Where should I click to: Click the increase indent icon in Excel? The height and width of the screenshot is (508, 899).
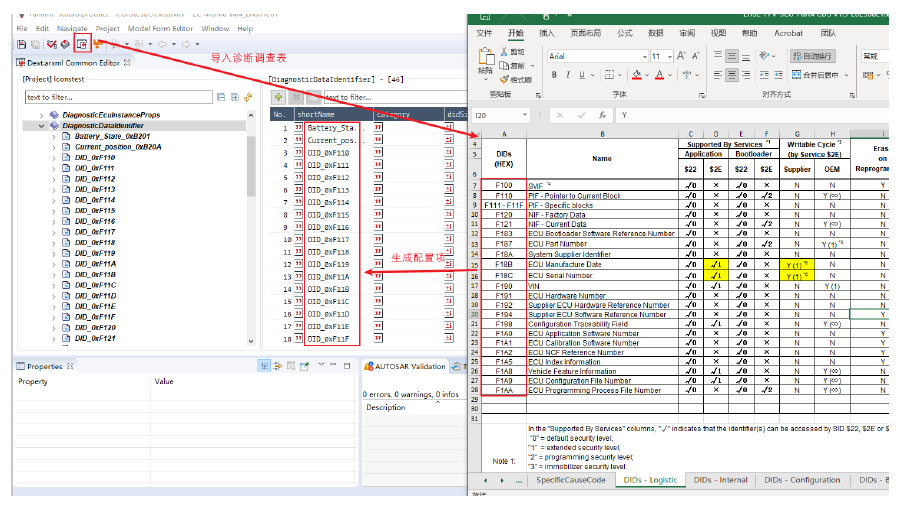click(x=778, y=75)
